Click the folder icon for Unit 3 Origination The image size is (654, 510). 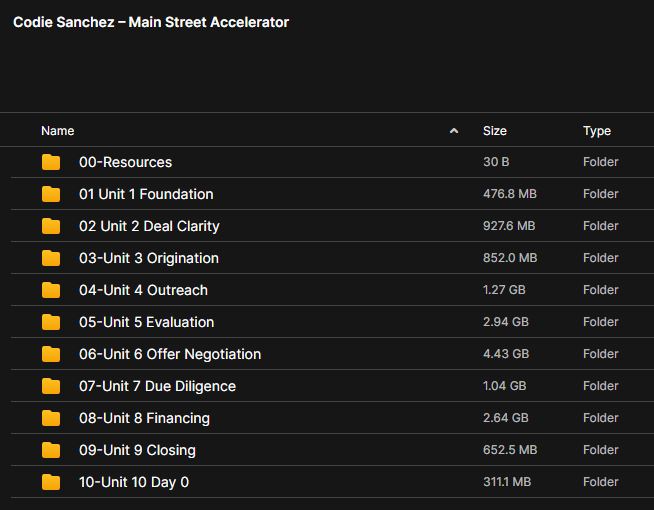pyautogui.click(x=51, y=258)
